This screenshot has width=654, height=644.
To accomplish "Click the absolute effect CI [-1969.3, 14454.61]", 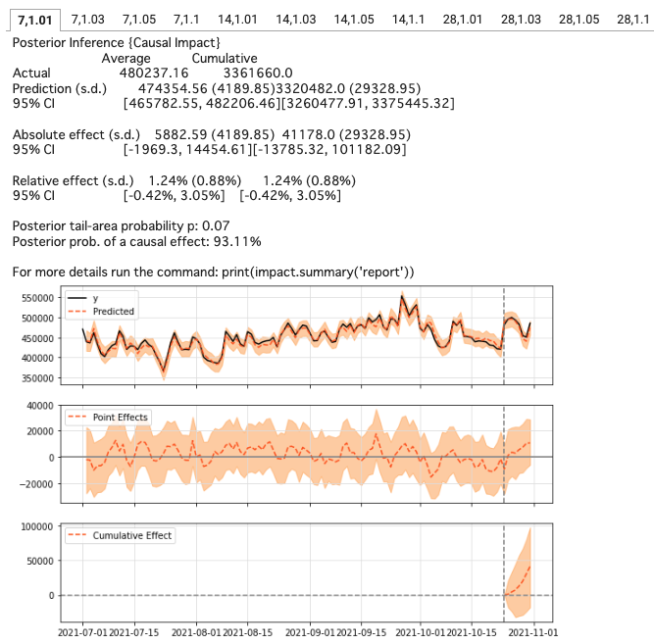I will (187, 149).
